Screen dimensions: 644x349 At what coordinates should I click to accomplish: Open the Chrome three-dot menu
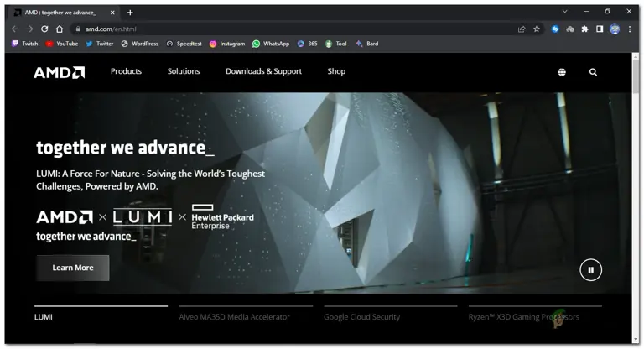tap(630, 29)
